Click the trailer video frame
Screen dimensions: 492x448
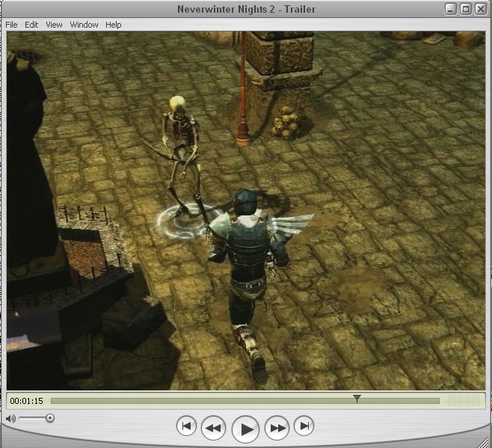click(x=245, y=209)
